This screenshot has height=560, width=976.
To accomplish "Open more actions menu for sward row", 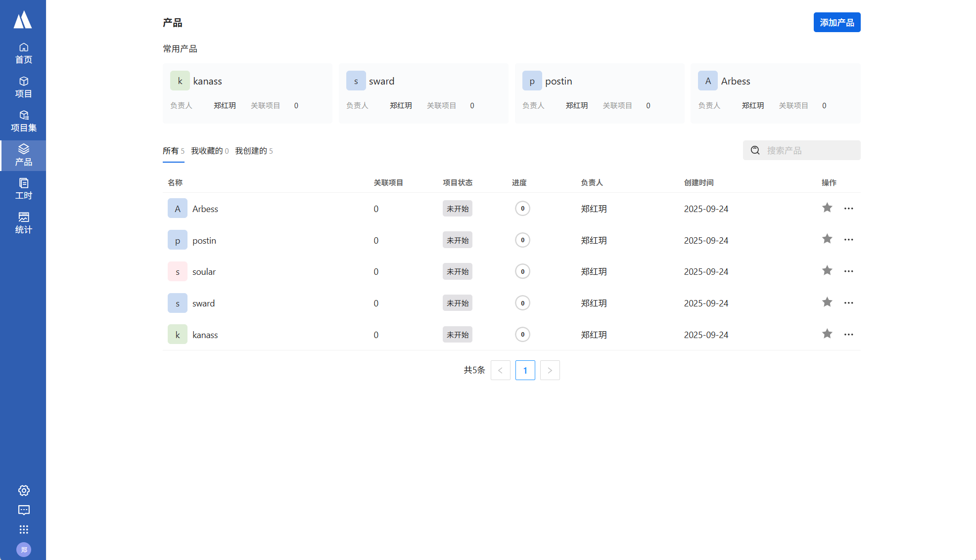I will (x=849, y=303).
